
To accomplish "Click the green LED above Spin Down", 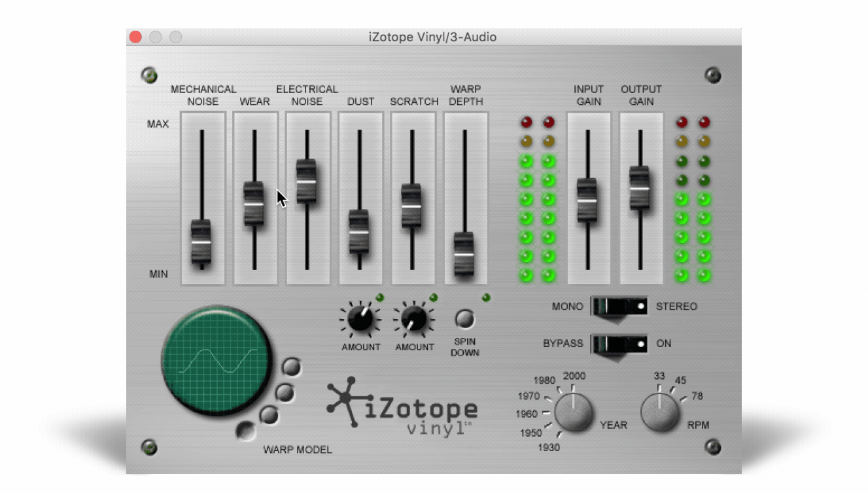I will click(x=485, y=298).
